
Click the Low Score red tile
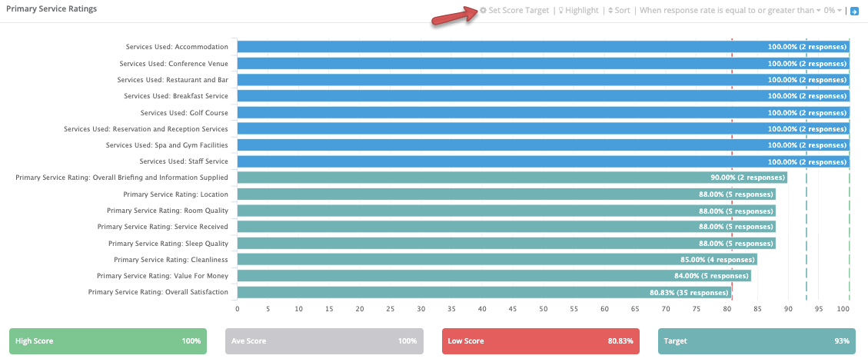pos(540,341)
